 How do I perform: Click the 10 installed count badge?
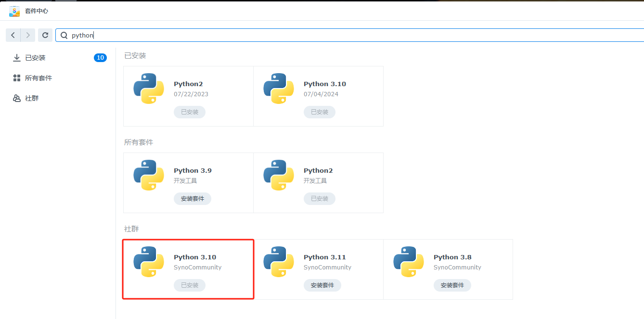(x=100, y=58)
